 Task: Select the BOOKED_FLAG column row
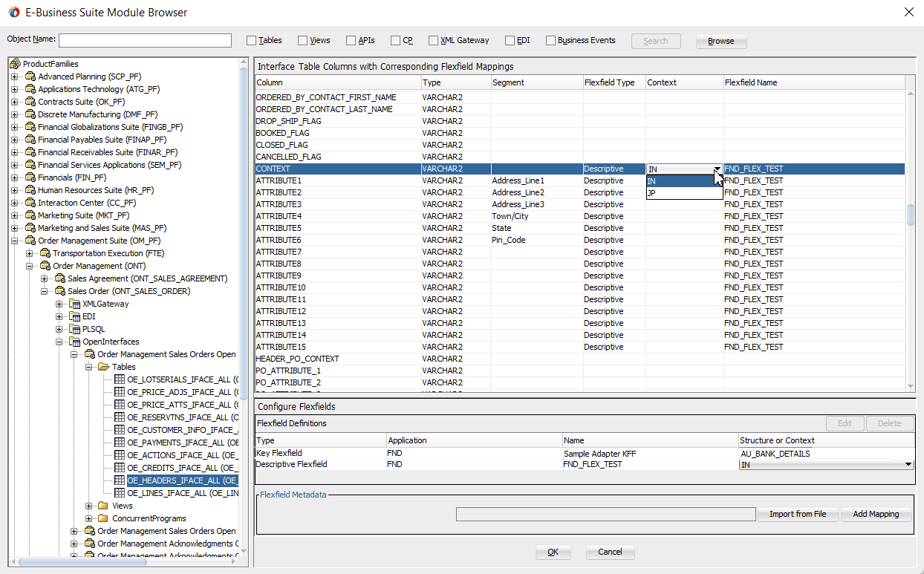point(580,133)
